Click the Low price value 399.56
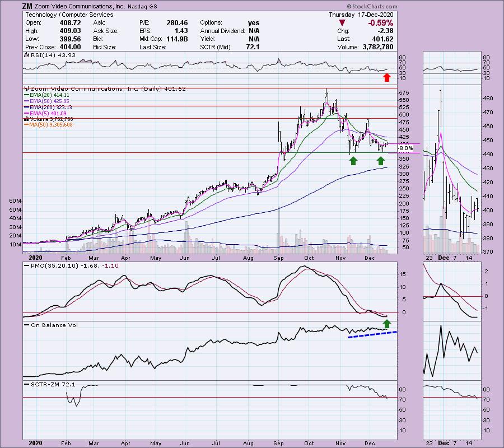504x448 pixels. (70, 39)
